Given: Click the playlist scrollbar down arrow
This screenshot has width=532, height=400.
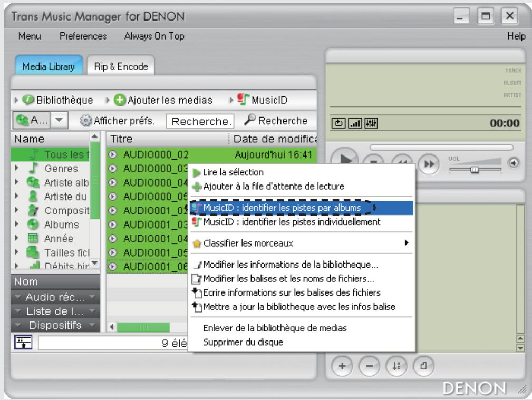Looking at the screenshot, I should [520, 348].
